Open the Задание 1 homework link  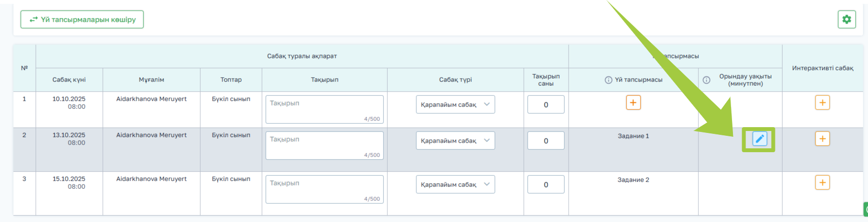click(x=633, y=136)
